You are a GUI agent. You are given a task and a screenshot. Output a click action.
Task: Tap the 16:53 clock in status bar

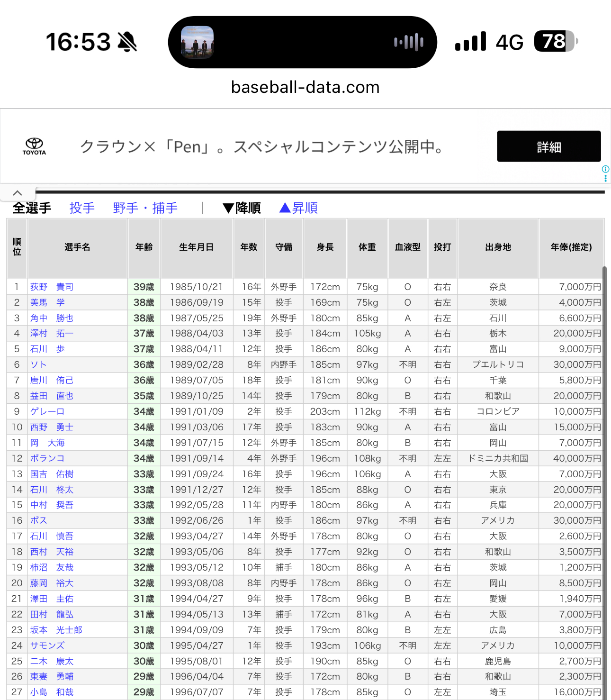[78, 42]
